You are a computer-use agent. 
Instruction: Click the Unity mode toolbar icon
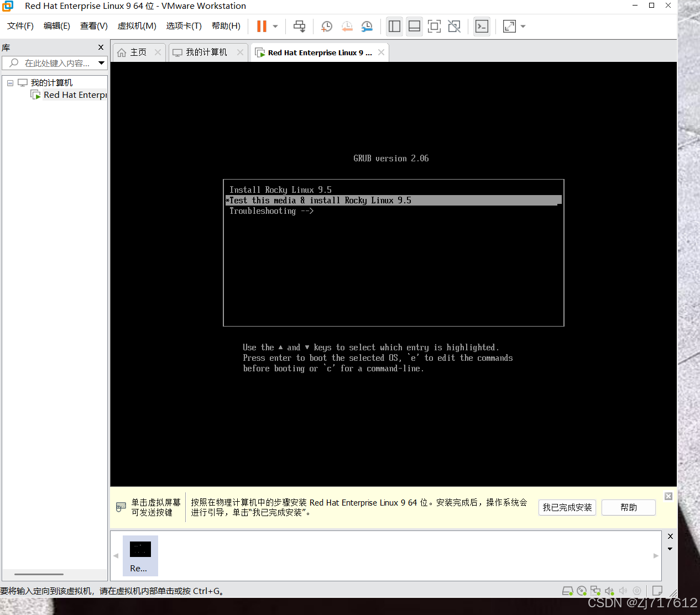(454, 26)
